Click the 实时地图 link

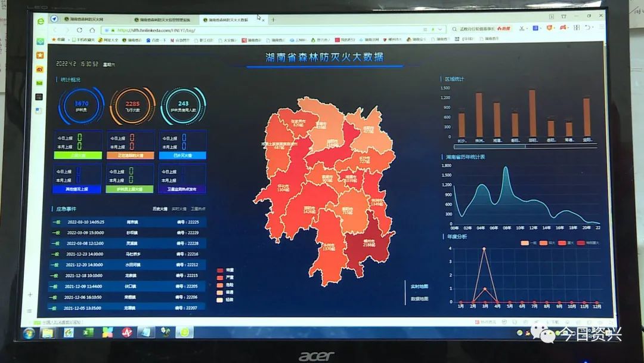pos(419,286)
